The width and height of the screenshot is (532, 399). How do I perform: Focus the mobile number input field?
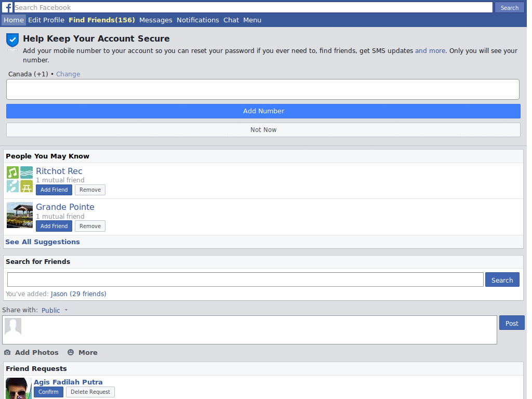pos(262,89)
